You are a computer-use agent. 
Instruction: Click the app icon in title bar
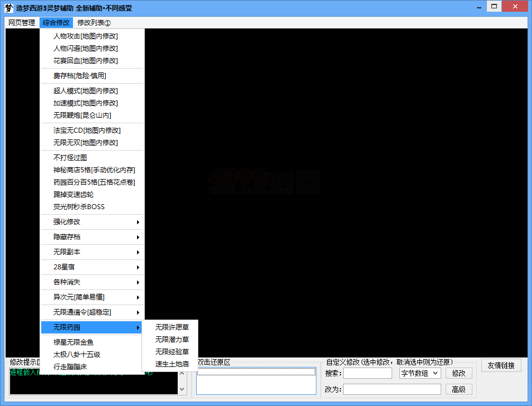point(9,8)
